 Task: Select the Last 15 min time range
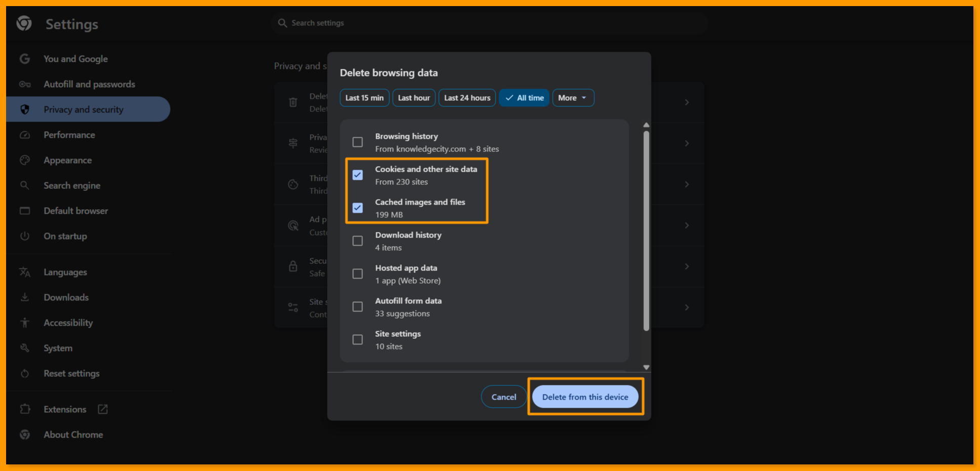364,98
